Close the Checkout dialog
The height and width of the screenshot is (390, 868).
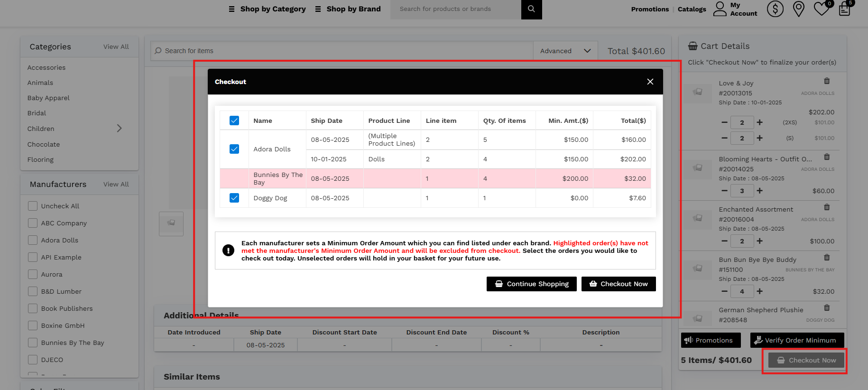650,82
